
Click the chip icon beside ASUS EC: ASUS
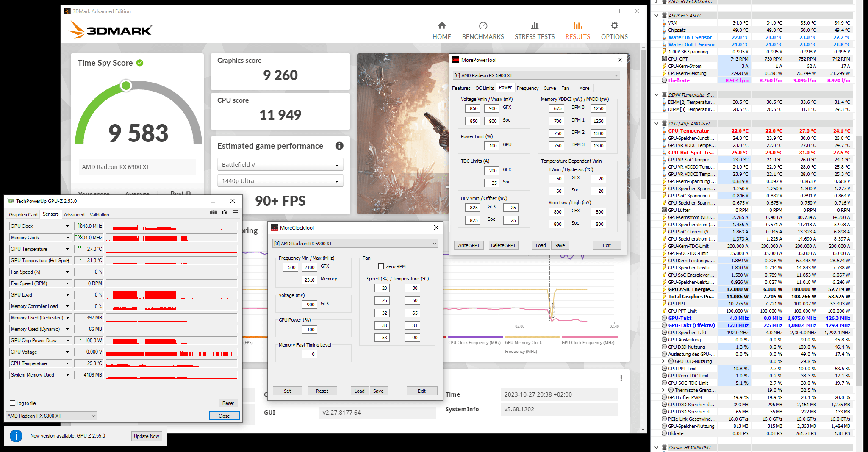[664, 16]
